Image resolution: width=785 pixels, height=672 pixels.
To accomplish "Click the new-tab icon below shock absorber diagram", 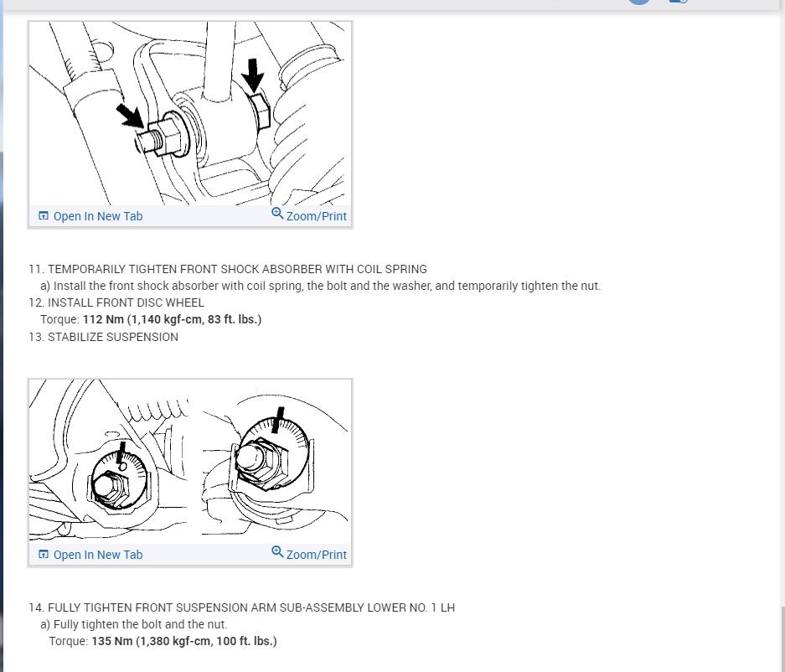I will (44, 216).
